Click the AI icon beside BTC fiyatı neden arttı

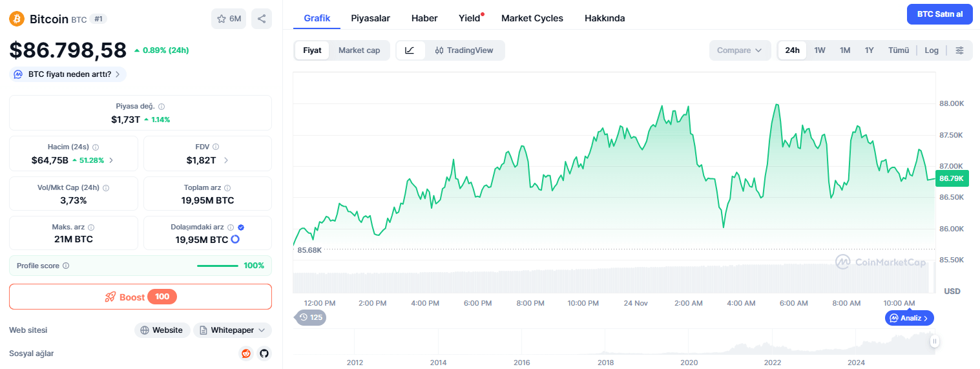pos(19,74)
